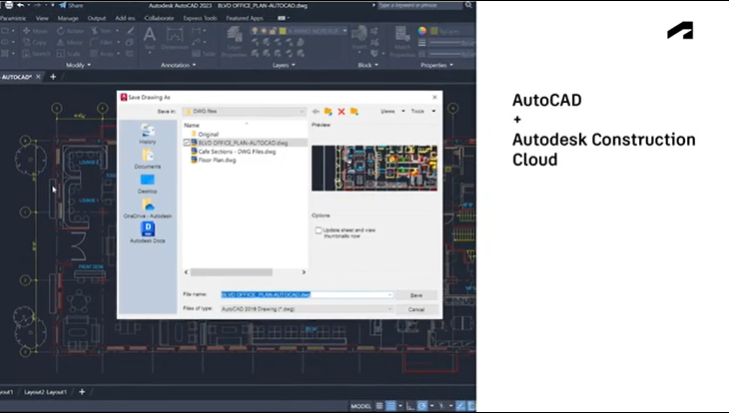Viewport: 729px width, 413px height.
Task: Toggle polar tracking in status bar
Action: [422, 406]
